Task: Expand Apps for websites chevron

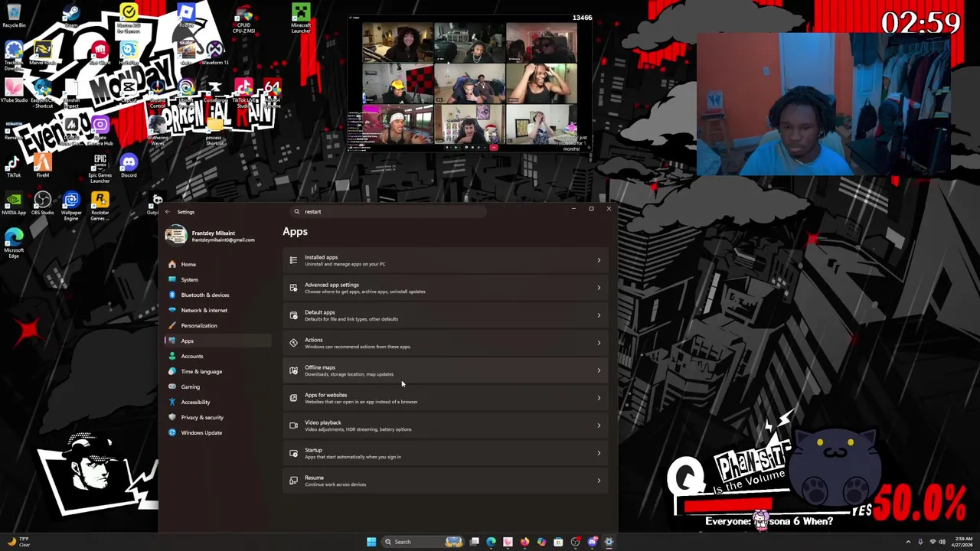Action: point(599,398)
